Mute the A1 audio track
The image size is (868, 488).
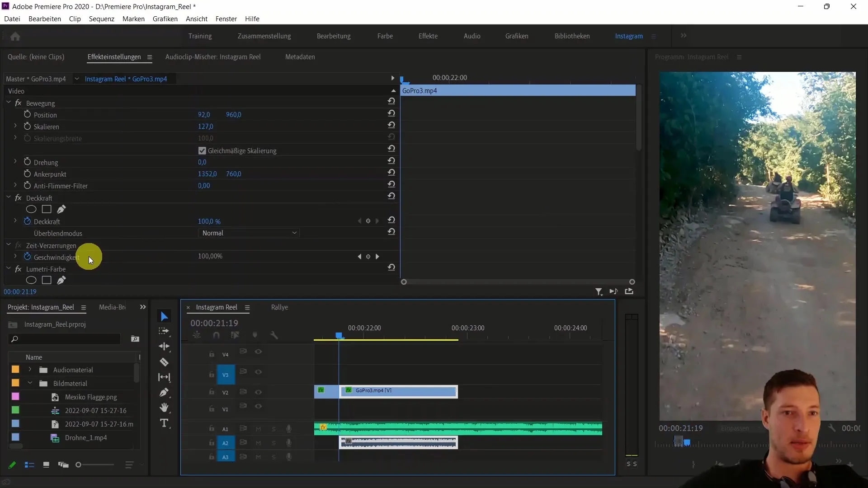pyautogui.click(x=259, y=429)
